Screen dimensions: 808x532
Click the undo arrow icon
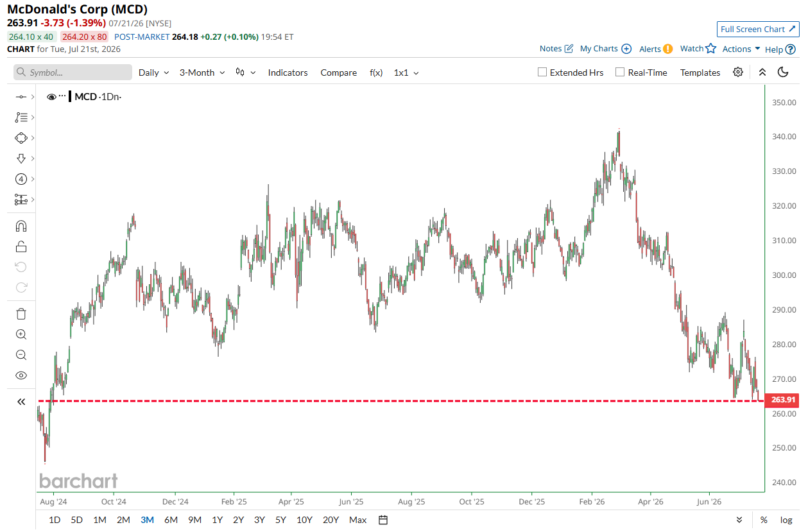[x=21, y=267]
